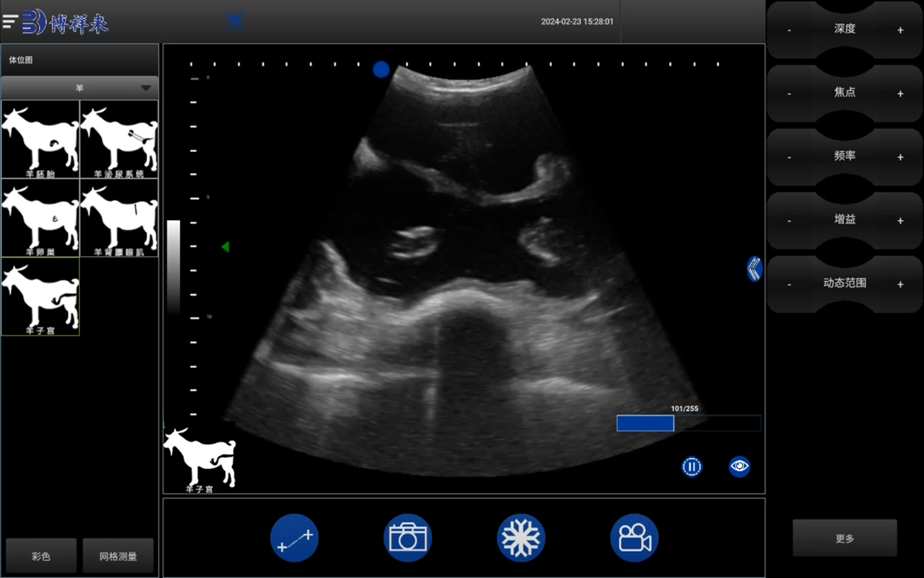The width and height of the screenshot is (924, 578).
Task: Click the cine frame progress bar
Action: 688,423
